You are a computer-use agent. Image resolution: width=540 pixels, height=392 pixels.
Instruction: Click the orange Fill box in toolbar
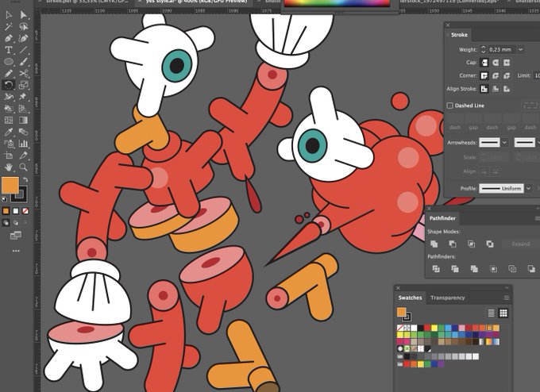[10, 186]
